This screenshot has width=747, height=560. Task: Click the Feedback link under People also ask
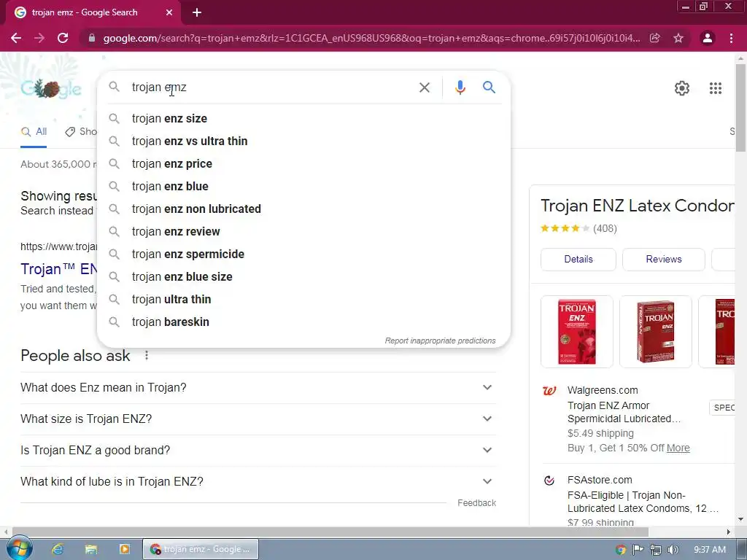(x=476, y=503)
